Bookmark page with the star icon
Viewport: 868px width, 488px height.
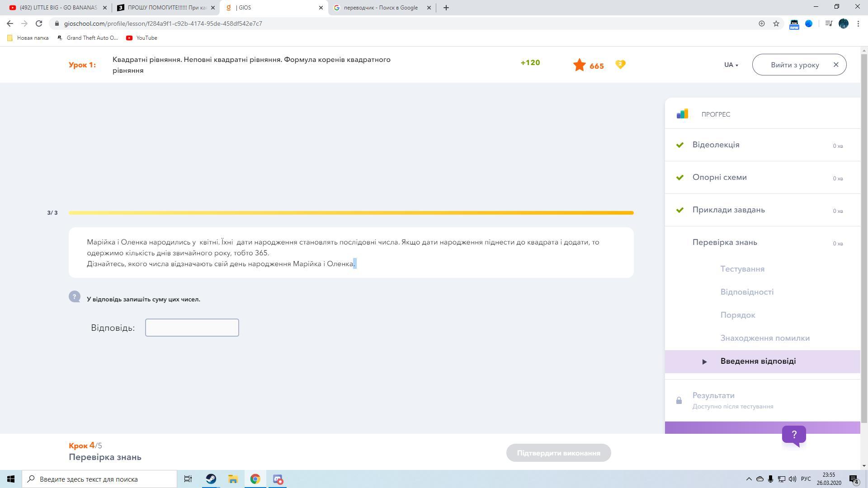point(776,23)
